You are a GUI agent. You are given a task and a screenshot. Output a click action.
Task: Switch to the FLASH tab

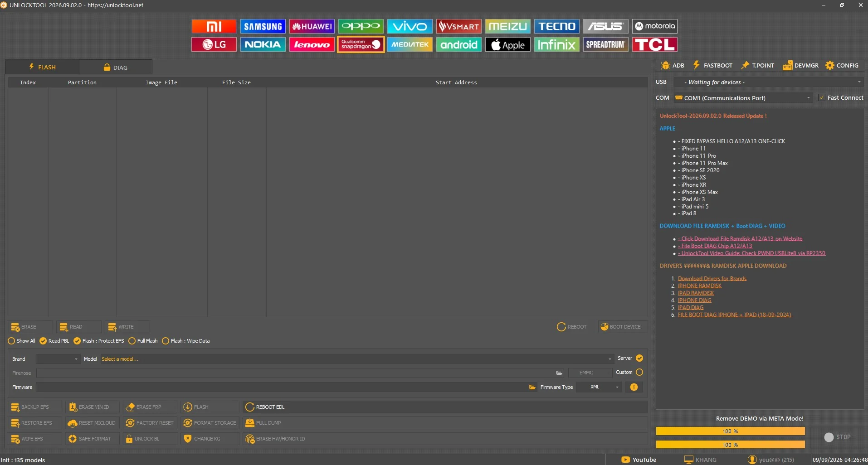[42, 67]
